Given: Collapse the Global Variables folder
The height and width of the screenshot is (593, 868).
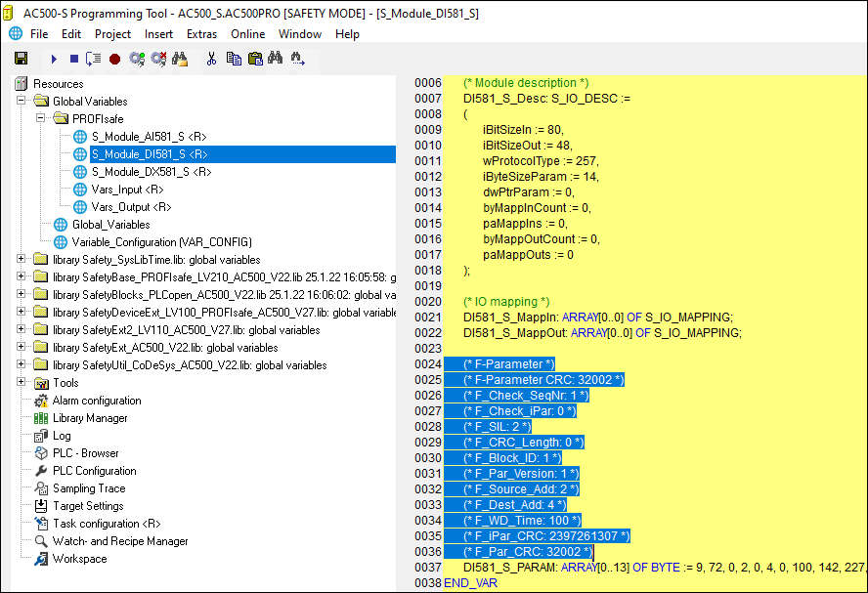Looking at the screenshot, I should pos(21,101).
